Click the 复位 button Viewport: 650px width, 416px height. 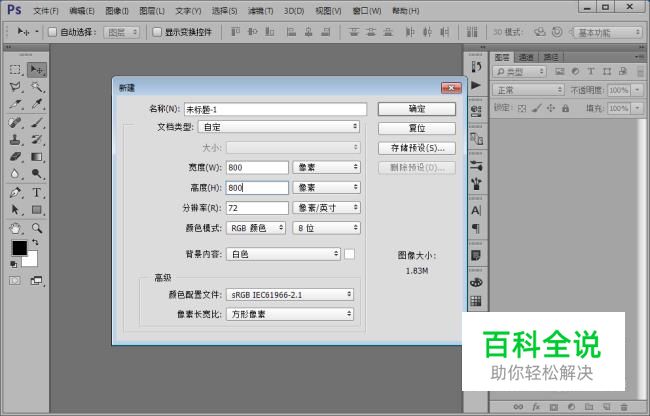417,128
